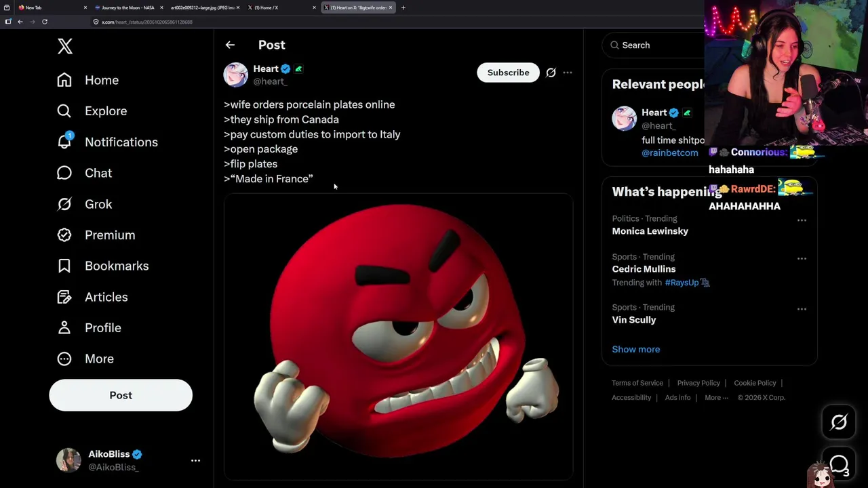Expand the footer More menu
This screenshot has width=868, height=488.
pyautogui.click(x=716, y=398)
